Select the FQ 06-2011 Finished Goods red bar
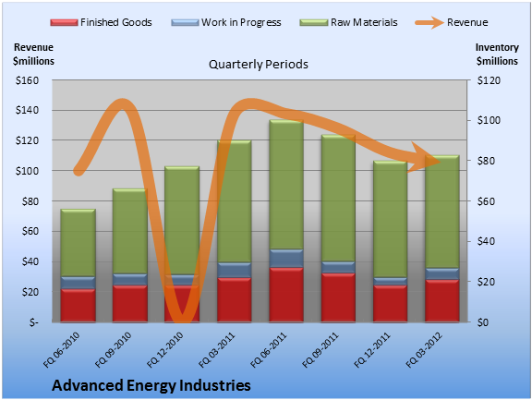Image resolution: width=532 pixels, height=400 pixels. coord(286,295)
